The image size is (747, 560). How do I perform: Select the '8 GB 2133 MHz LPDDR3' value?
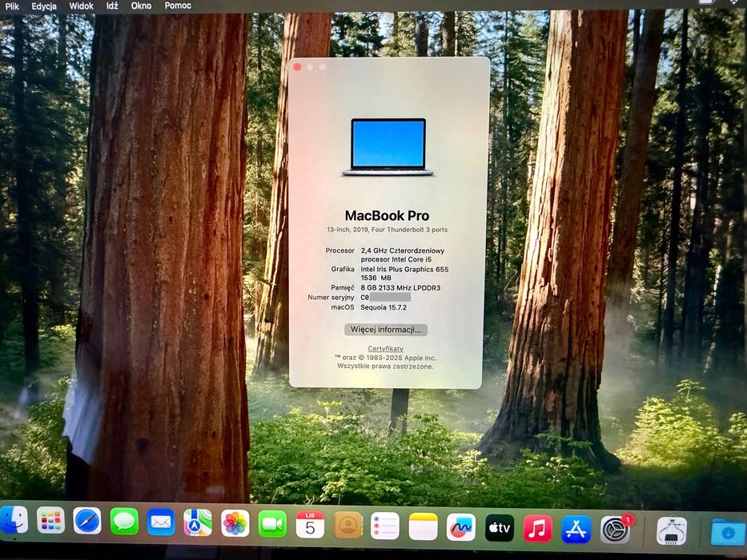(x=400, y=288)
